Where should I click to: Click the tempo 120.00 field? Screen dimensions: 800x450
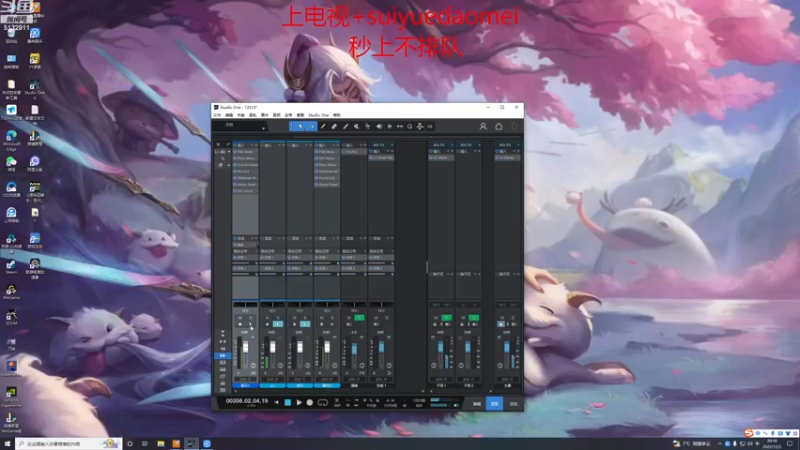coord(419,401)
